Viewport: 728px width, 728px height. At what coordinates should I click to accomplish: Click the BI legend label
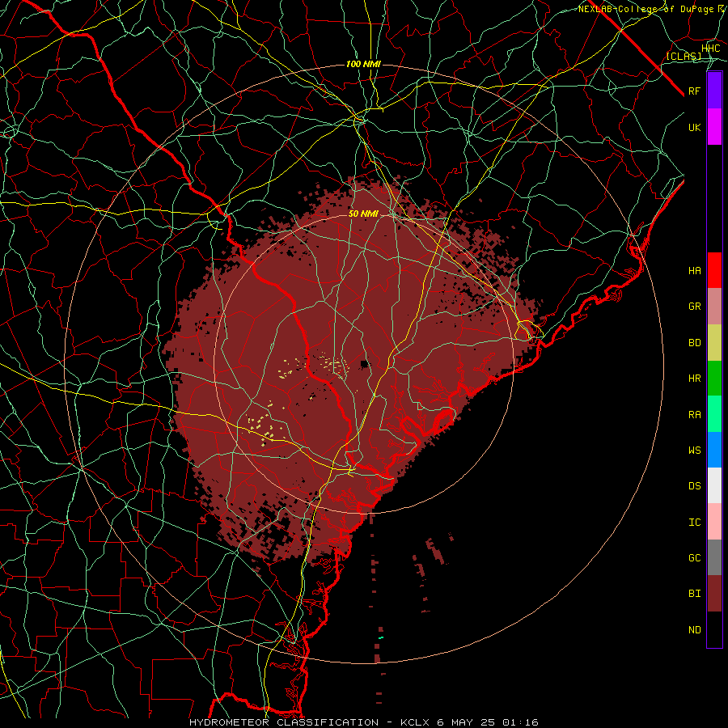pos(694,594)
